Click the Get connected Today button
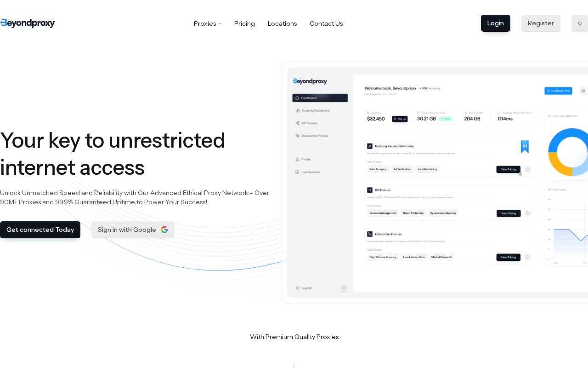The width and height of the screenshot is (588, 368). [40, 230]
